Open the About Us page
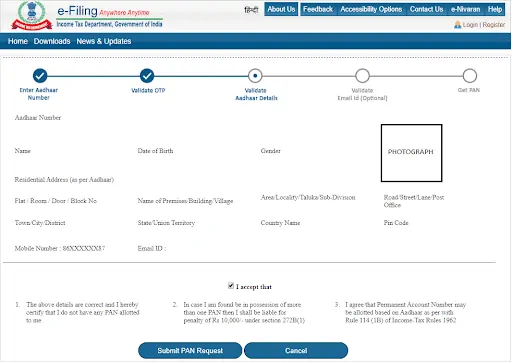Viewport: 512px width, 363px height. click(x=281, y=9)
